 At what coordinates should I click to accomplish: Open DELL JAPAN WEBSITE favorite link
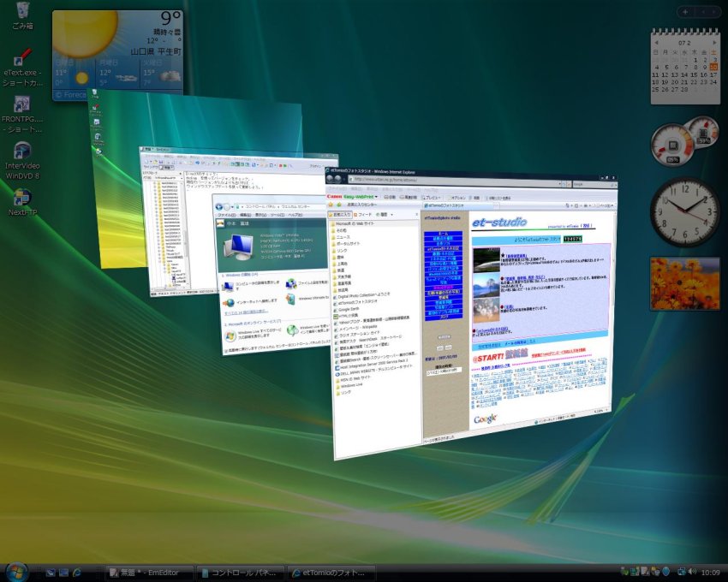(373, 371)
